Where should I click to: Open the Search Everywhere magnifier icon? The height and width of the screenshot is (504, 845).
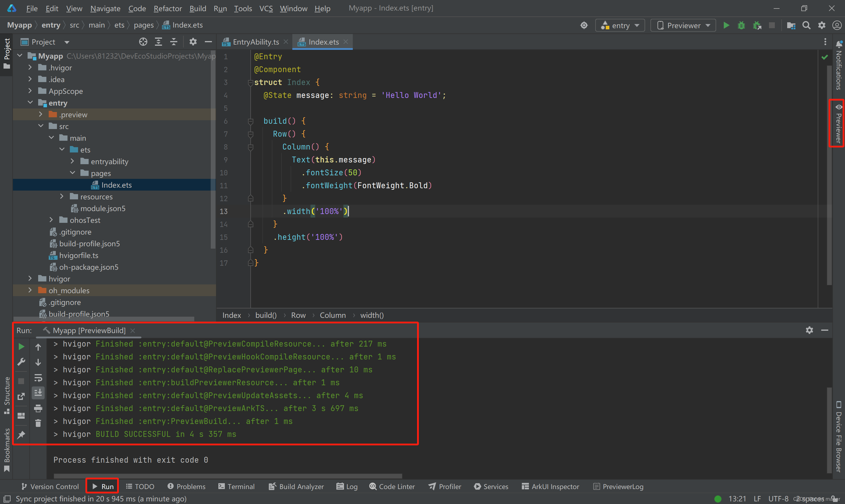[806, 26]
